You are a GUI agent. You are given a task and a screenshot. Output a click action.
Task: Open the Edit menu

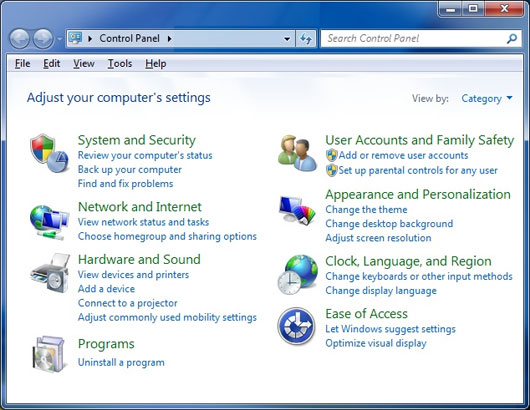coord(51,64)
